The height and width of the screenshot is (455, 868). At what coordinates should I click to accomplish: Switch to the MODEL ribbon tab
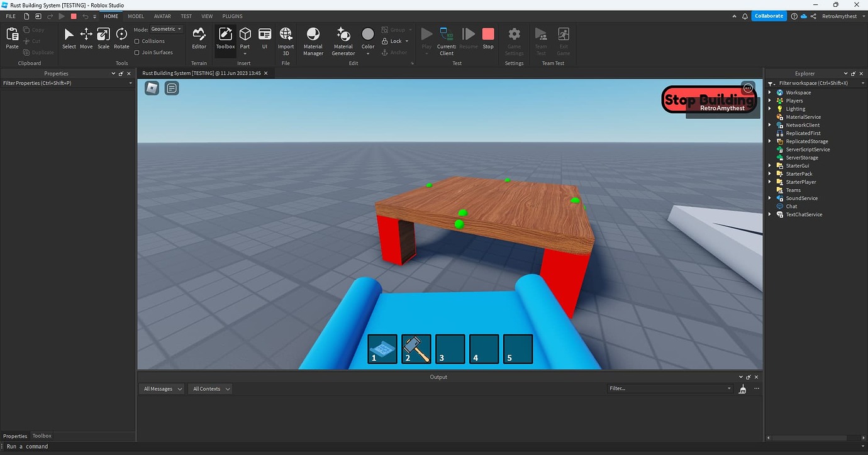pos(136,16)
